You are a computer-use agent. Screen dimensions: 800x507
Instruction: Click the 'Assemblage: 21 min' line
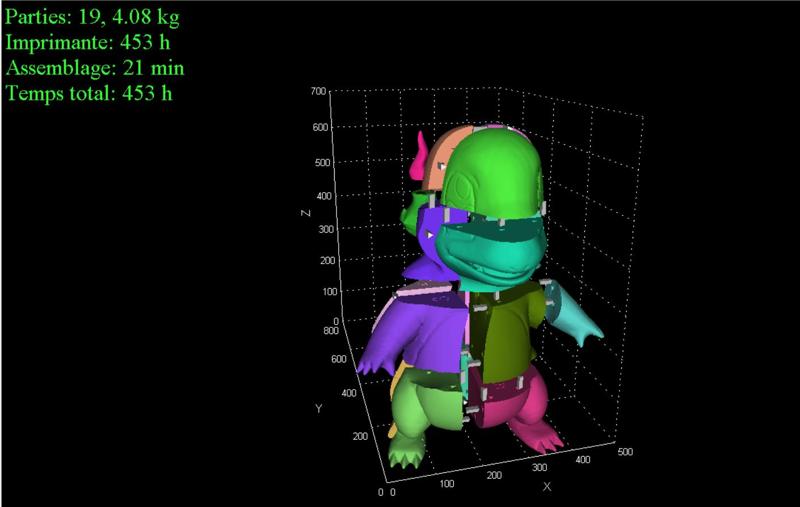[x=95, y=68]
